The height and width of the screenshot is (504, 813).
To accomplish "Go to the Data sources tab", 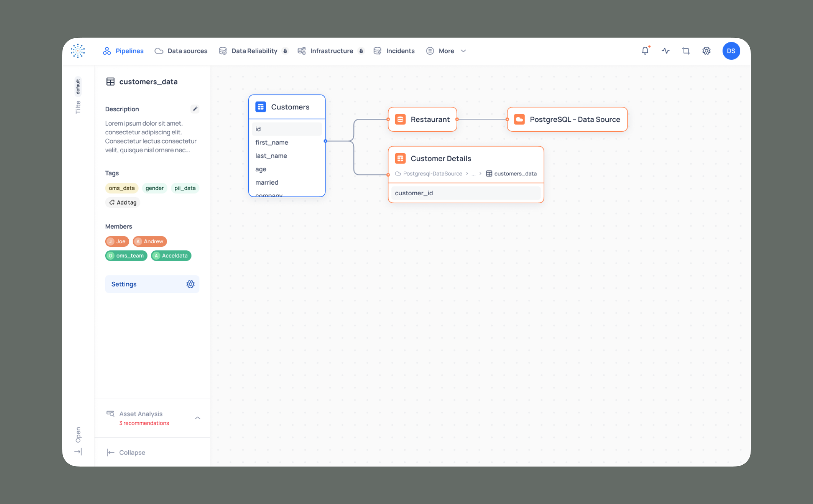I will [x=181, y=51].
